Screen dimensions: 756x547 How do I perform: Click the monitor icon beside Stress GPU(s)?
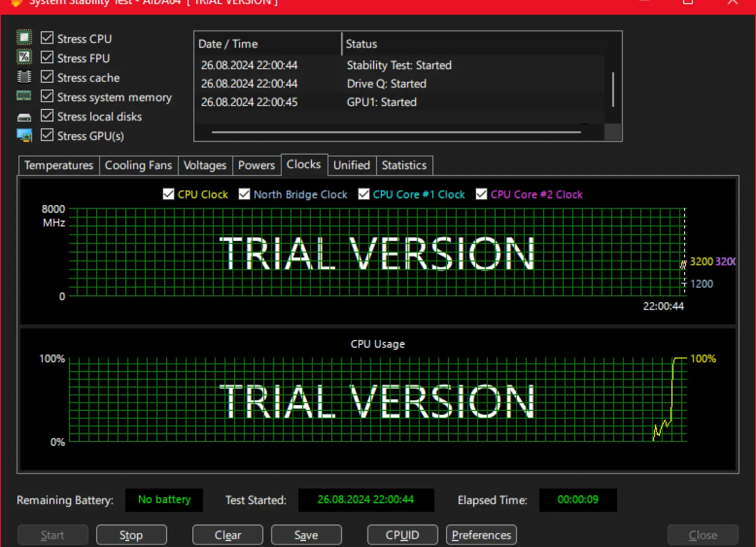coord(24,136)
